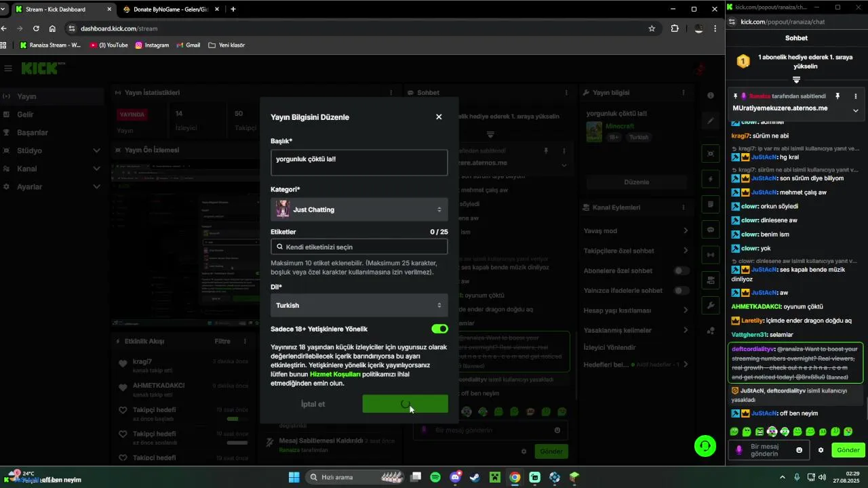
Task: Toggle Abonelere özel sohbet switch
Action: pyautogui.click(x=681, y=271)
